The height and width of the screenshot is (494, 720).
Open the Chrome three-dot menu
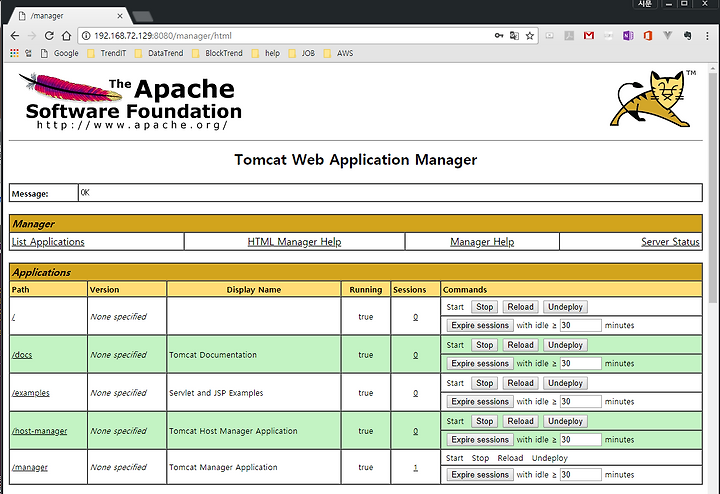707,36
